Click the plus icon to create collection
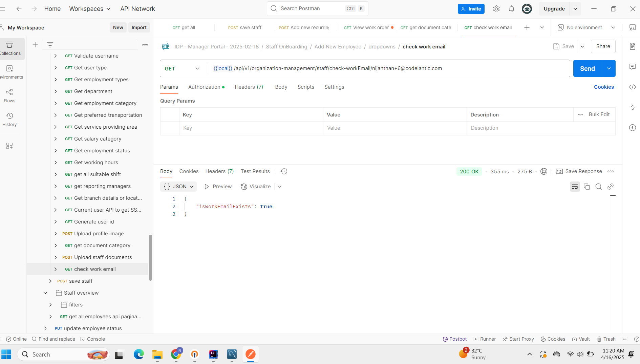Image resolution: width=640 pixels, height=364 pixels. pyautogui.click(x=35, y=45)
